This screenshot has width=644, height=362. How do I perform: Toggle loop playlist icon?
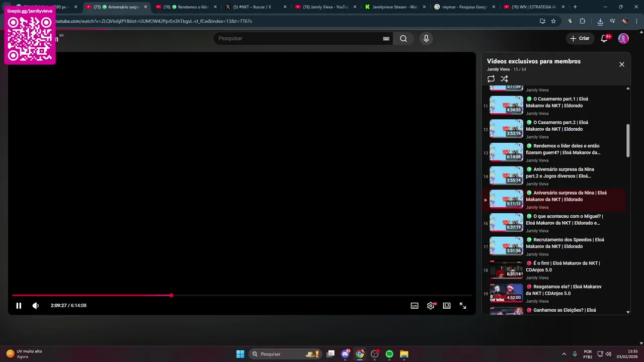click(x=491, y=78)
